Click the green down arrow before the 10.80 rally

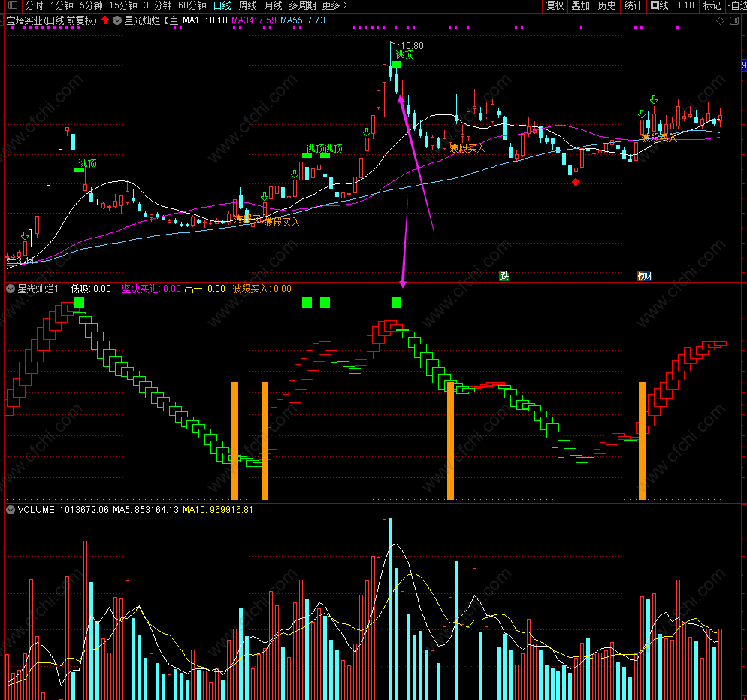(x=367, y=132)
